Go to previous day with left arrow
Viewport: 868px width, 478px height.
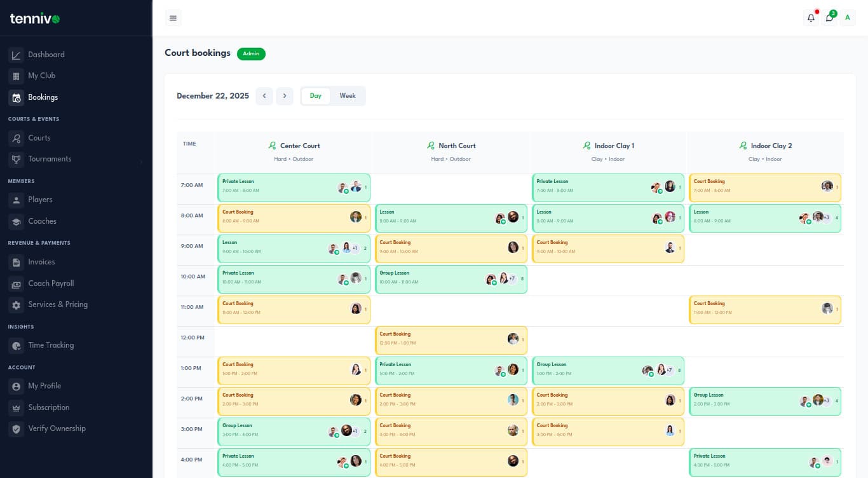(x=264, y=95)
